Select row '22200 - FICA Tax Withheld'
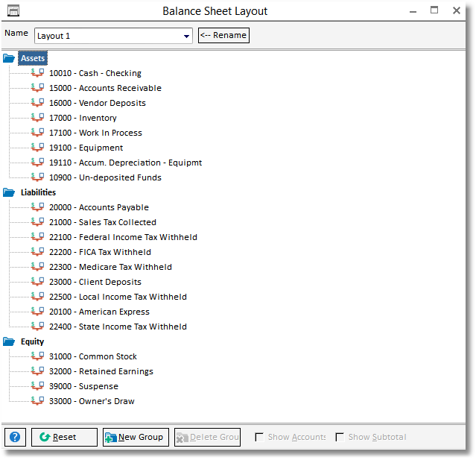 coord(100,252)
